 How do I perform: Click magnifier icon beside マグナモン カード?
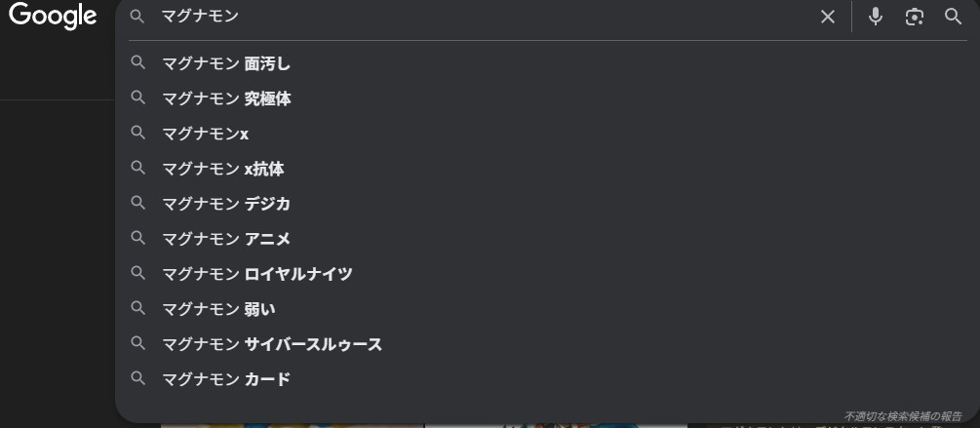click(138, 378)
